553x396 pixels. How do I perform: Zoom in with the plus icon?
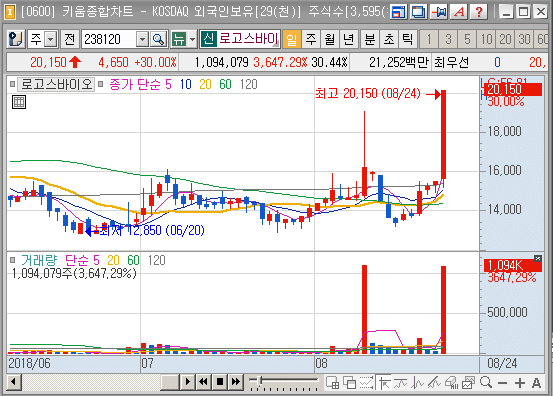[520, 383]
